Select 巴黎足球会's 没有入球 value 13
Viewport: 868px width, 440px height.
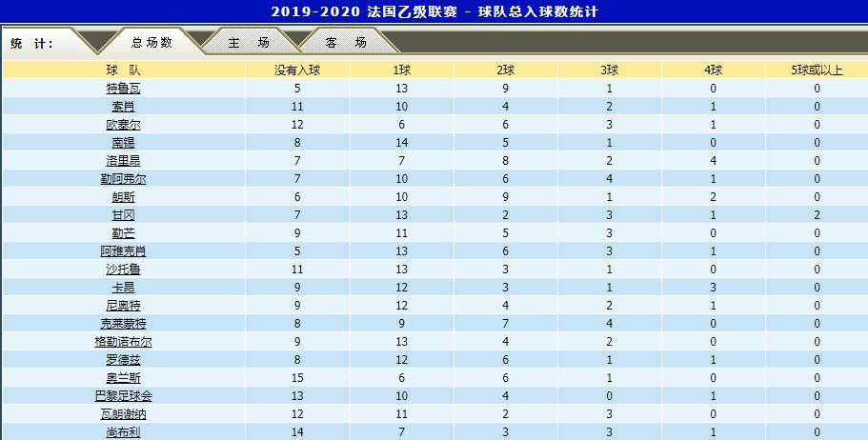[x=297, y=396]
